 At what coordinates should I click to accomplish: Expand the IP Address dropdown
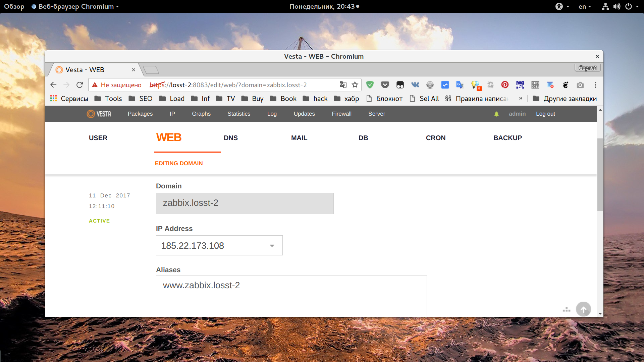(219, 245)
